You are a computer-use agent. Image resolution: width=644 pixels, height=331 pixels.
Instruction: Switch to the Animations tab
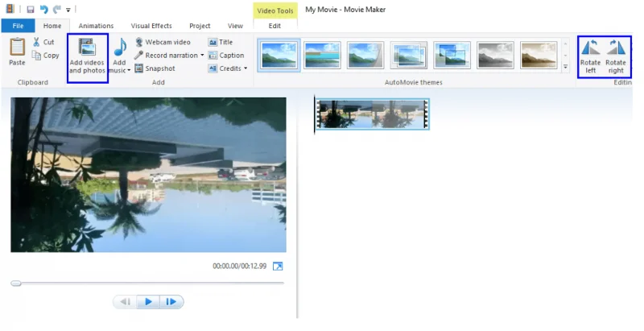[96, 26]
